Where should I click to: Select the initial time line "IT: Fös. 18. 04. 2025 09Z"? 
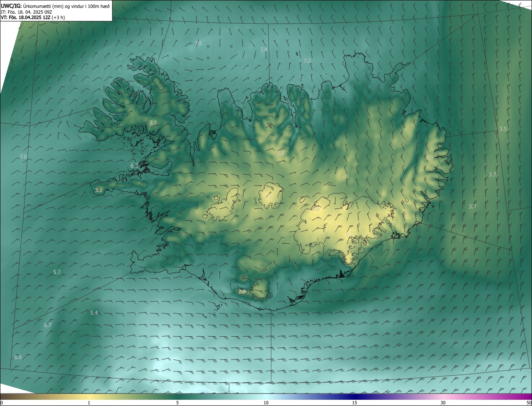tap(27, 12)
